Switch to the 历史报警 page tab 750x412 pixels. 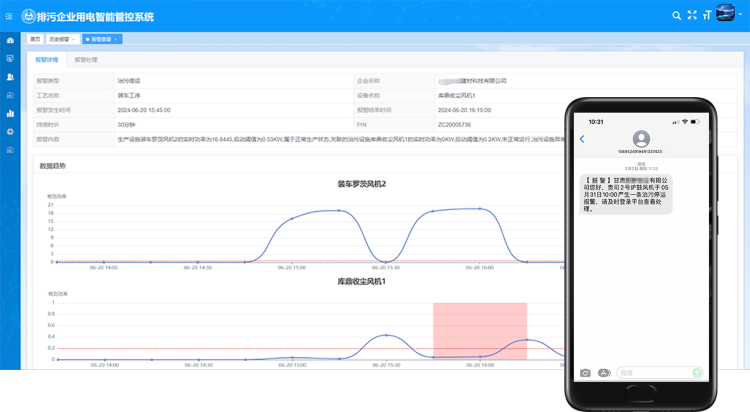pos(62,39)
